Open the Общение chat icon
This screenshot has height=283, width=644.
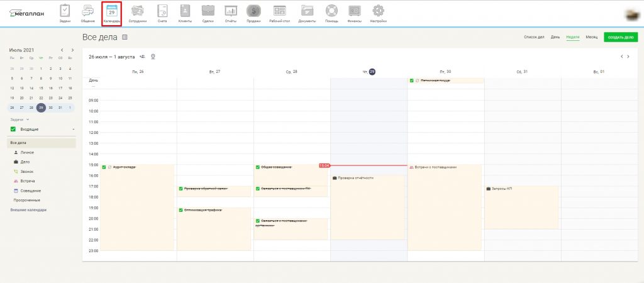pos(88,11)
